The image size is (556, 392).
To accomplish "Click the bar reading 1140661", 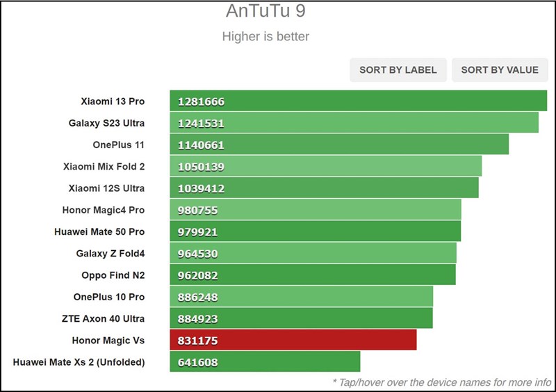I will pyautogui.click(x=339, y=145).
